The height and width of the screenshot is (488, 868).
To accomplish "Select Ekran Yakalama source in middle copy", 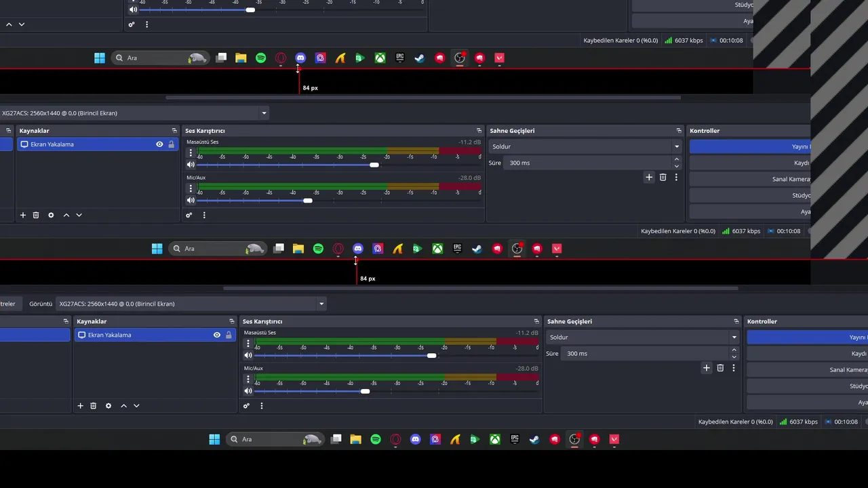I will click(x=98, y=144).
